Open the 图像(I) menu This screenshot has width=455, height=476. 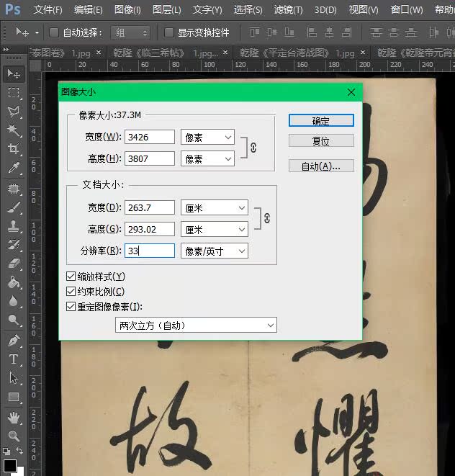(127, 9)
